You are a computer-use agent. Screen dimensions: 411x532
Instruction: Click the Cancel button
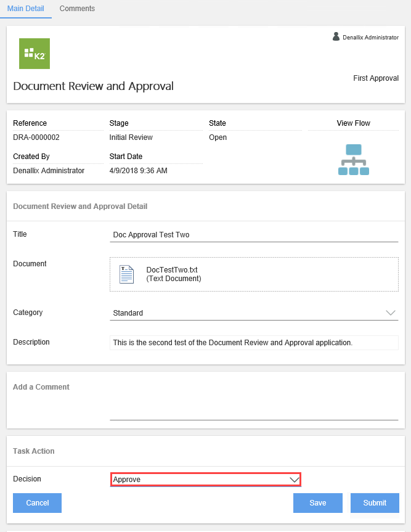point(37,502)
